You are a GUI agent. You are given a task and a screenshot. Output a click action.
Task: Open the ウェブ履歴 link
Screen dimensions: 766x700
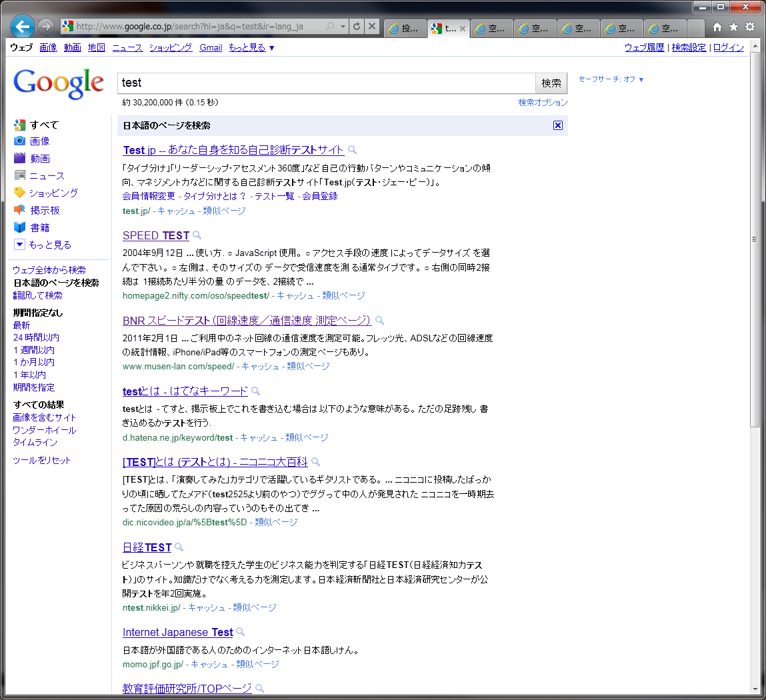(x=645, y=48)
